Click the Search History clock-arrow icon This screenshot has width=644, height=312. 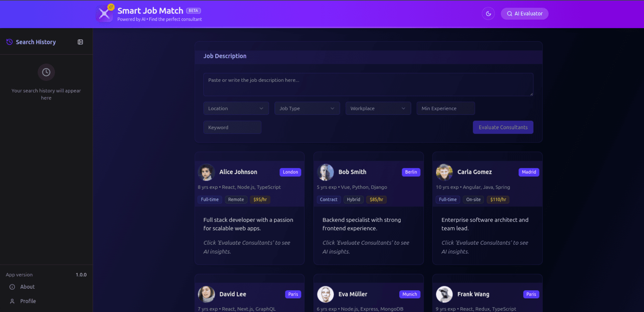pyautogui.click(x=9, y=42)
